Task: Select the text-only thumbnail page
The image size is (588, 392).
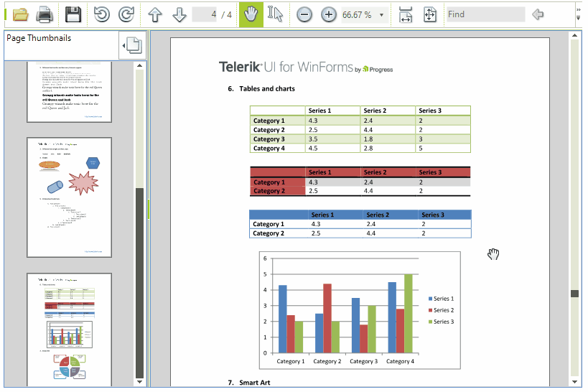Action: coord(70,93)
